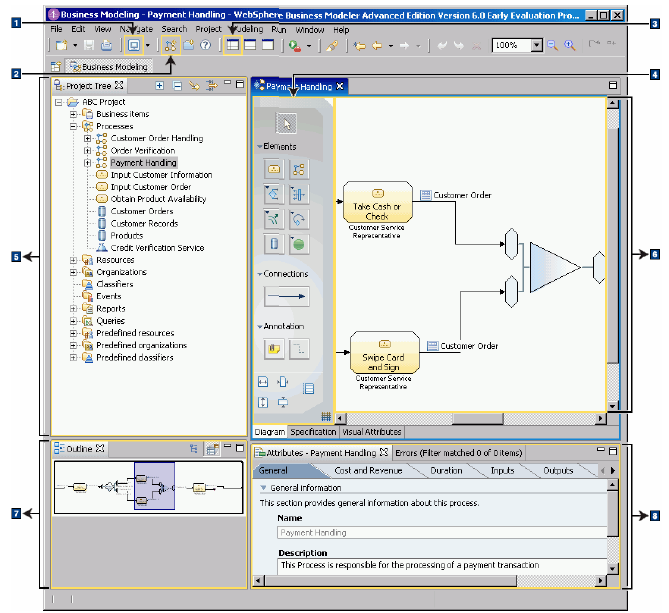Toggle the four-pane layout button
This screenshot has height=613, width=669.
[x=233, y=45]
